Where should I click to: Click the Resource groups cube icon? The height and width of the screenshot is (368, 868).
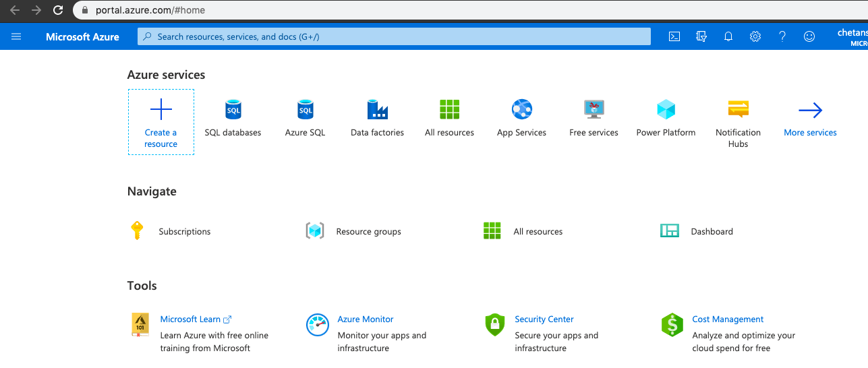[x=315, y=231]
